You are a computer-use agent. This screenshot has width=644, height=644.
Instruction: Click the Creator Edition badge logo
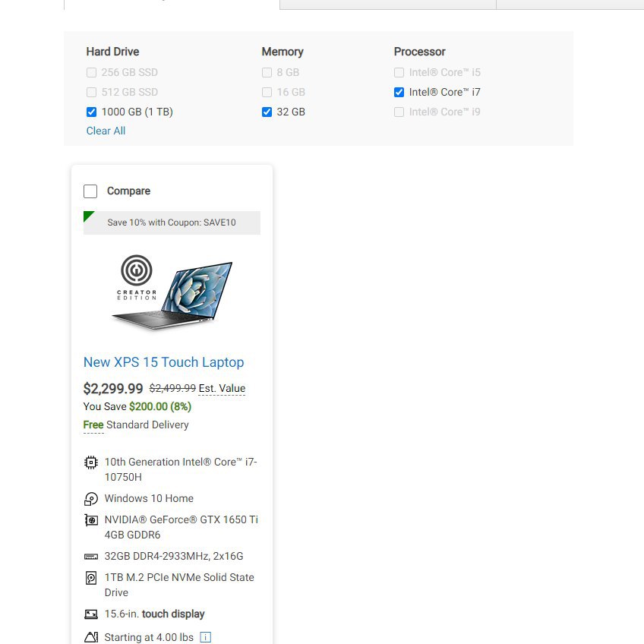click(137, 278)
